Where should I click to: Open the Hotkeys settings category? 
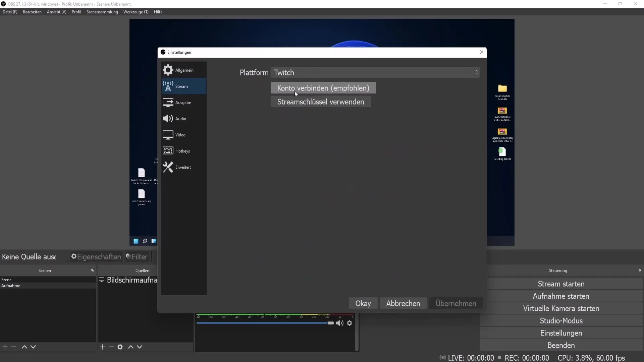coord(184,151)
